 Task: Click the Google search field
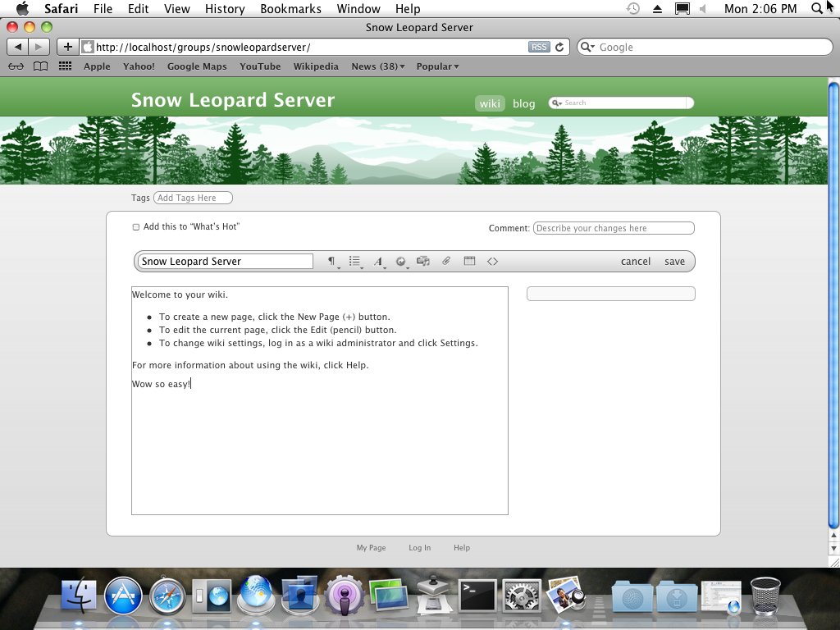[705, 47]
